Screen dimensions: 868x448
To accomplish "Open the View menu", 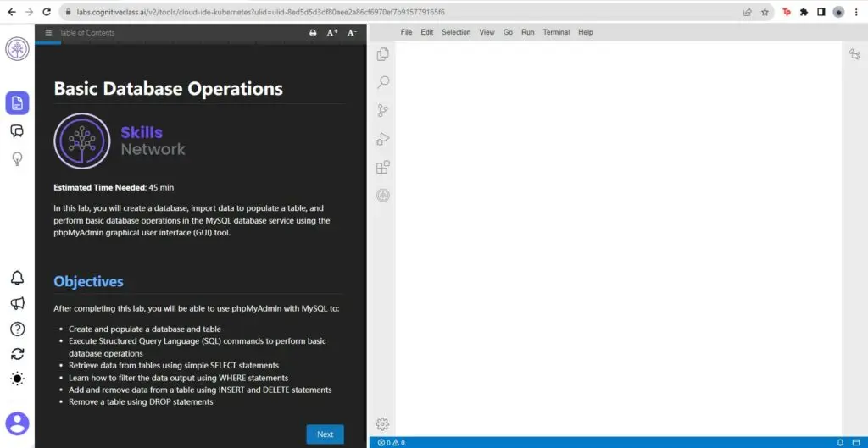I will point(487,33).
